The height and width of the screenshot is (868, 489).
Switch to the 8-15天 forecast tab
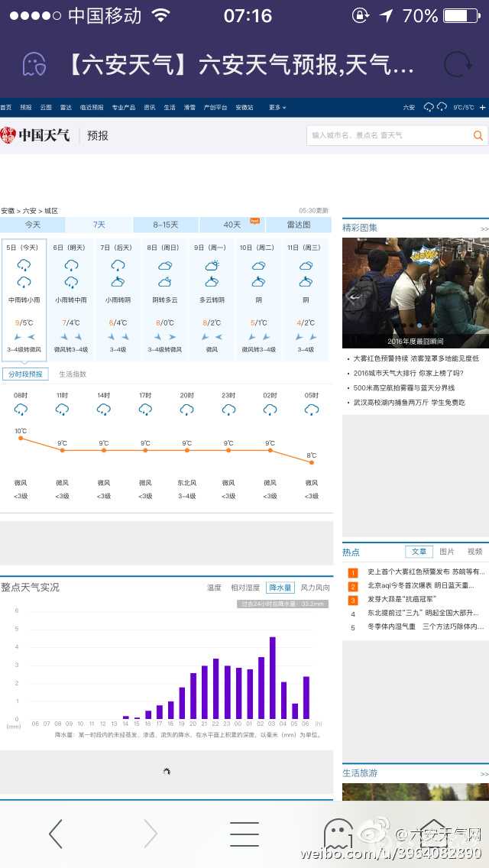pyautogui.click(x=166, y=225)
